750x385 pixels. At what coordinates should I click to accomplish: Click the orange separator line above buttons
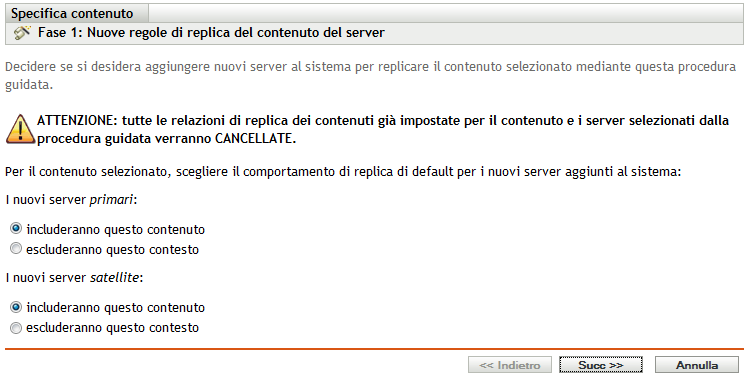(375, 349)
